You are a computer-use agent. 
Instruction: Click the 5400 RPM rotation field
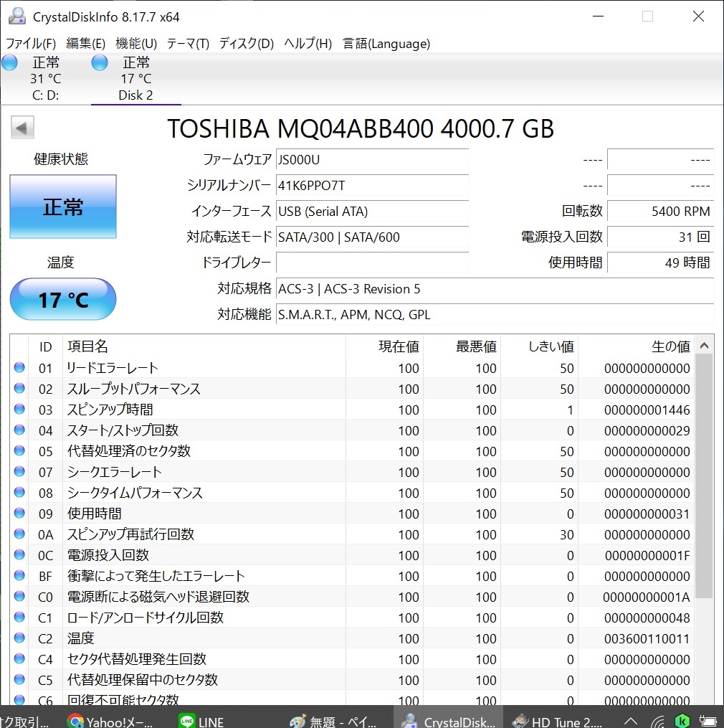click(660, 212)
